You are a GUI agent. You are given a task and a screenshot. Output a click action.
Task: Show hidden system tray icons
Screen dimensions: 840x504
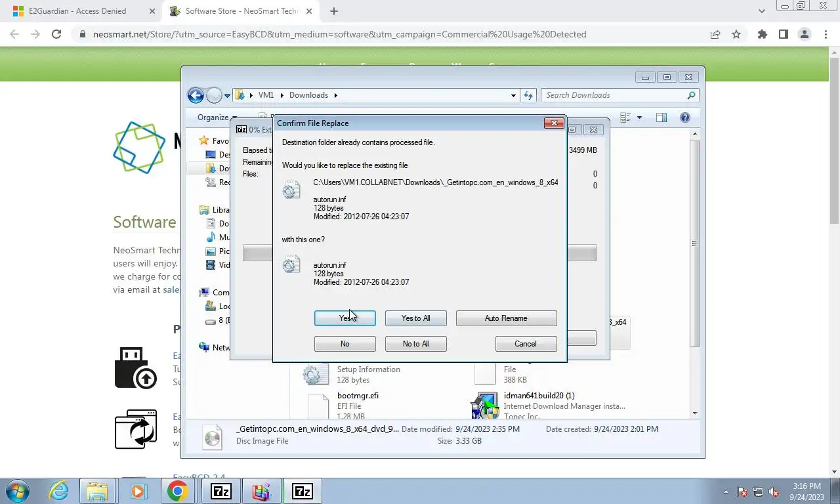click(x=726, y=491)
